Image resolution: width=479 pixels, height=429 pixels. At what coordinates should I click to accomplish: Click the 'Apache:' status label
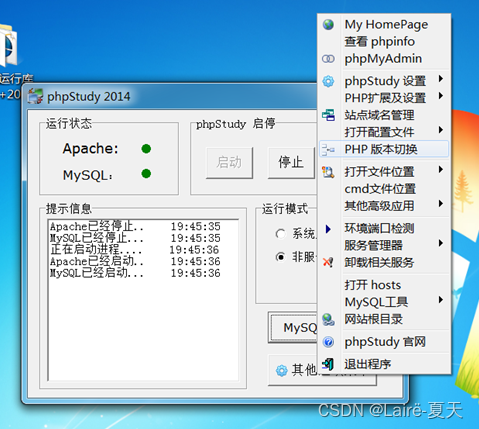tap(90, 149)
